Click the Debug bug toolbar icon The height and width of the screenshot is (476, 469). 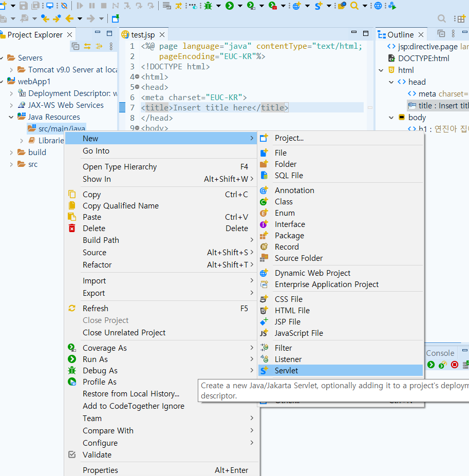[x=208, y=6]
